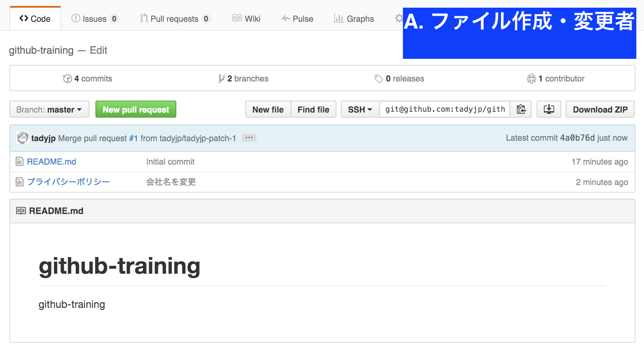Click tadyjp avatar in commit bar
The width and height of the screenshot is (644, 353).
coord(23,138)
